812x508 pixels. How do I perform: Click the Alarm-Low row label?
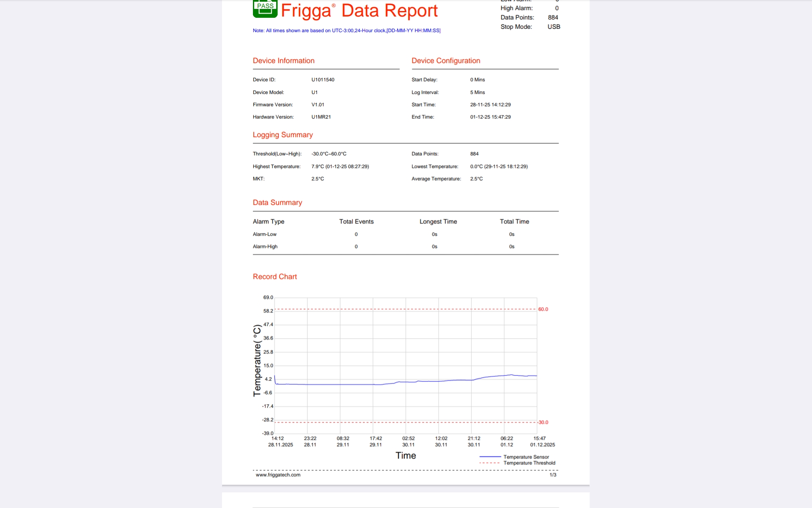point(264,234)
